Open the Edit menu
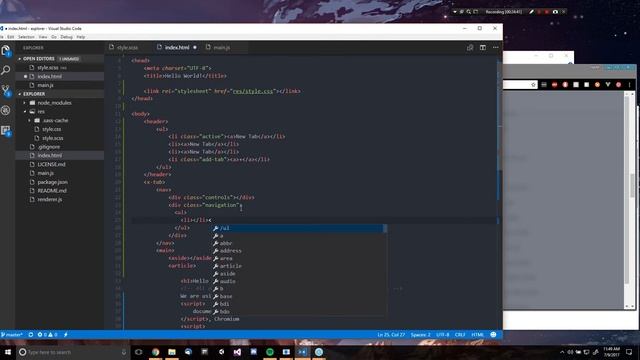The width and height of the screenshot is (640, 360). tap(11, 37)
